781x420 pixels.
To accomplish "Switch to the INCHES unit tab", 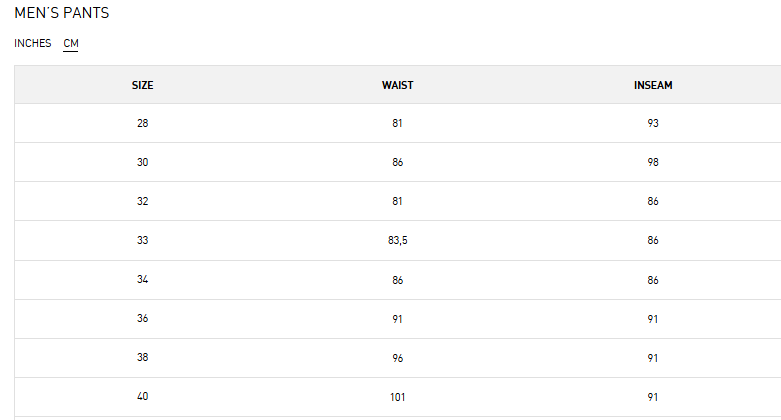I will (32, 43).
